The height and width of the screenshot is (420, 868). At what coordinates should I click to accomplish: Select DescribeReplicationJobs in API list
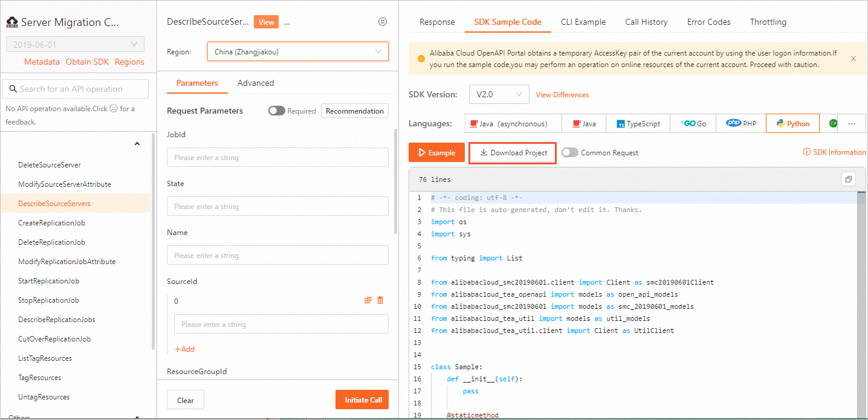pos(57,320)
